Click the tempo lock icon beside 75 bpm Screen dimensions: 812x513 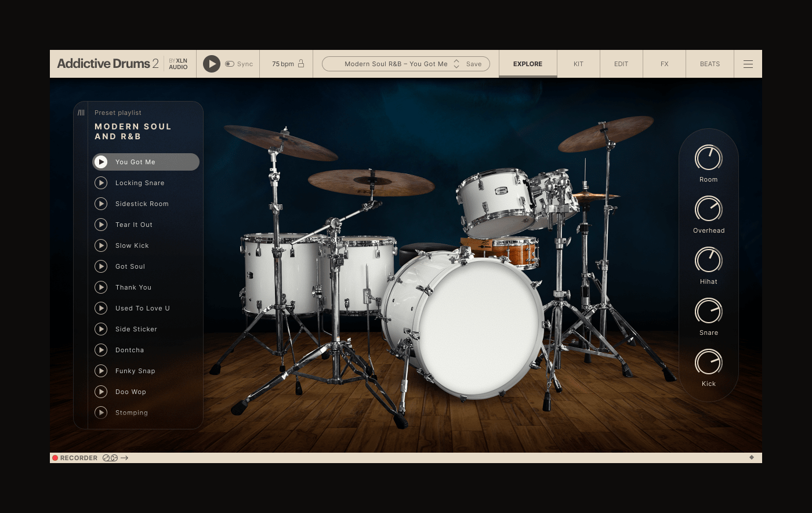coord(301,63)
